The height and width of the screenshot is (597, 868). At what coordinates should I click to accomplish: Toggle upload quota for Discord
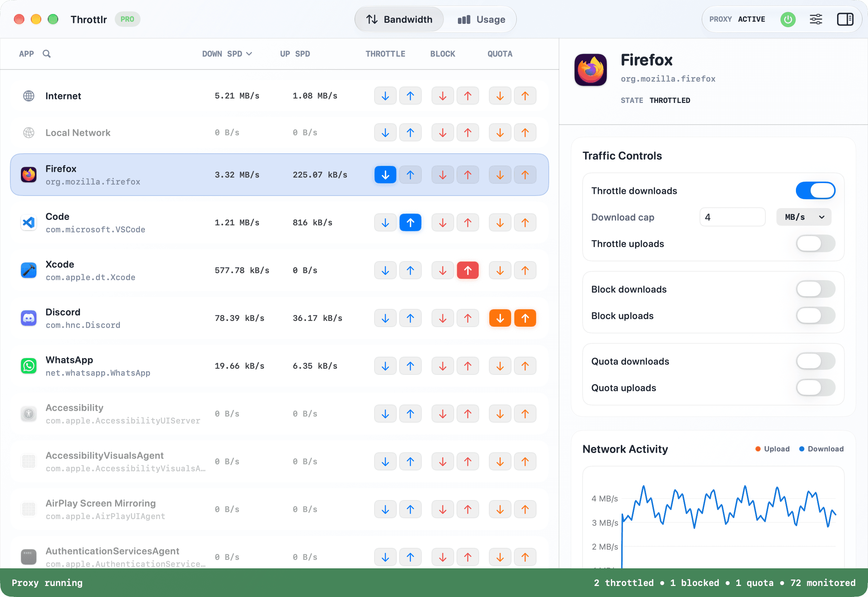click(x=525, y=318)
